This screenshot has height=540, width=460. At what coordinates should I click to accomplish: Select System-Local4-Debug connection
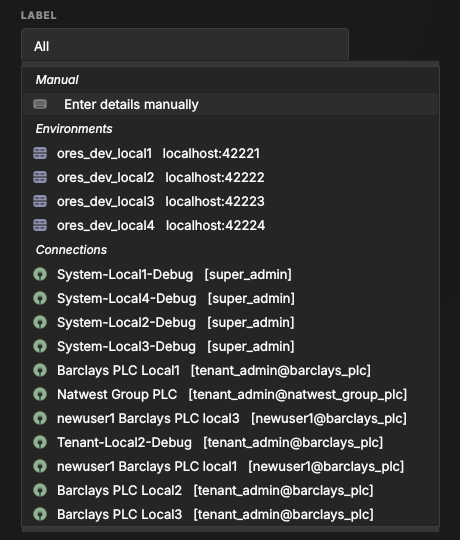[x=231, y=299]
